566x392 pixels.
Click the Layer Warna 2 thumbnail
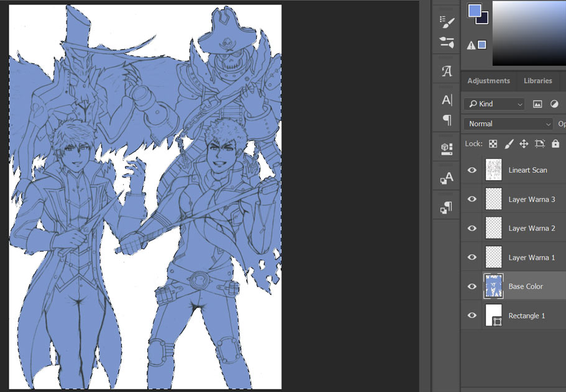[x=493, y=228]
